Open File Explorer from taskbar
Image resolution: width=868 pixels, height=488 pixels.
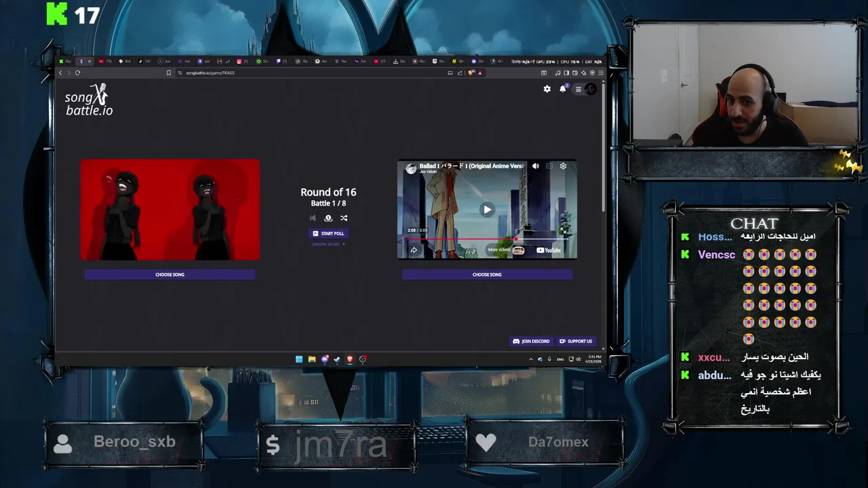coord(312,359)
